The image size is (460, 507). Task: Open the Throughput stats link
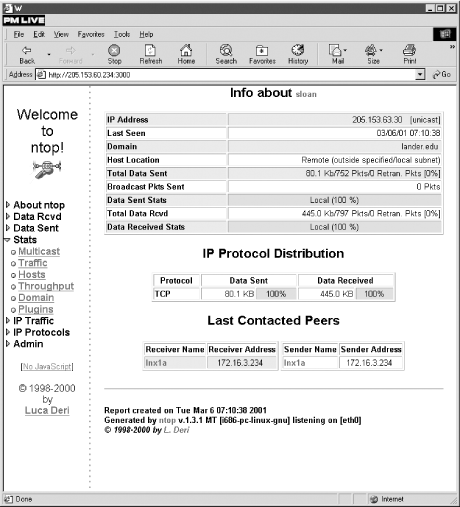pyautogui.click(x=46, y=286)
